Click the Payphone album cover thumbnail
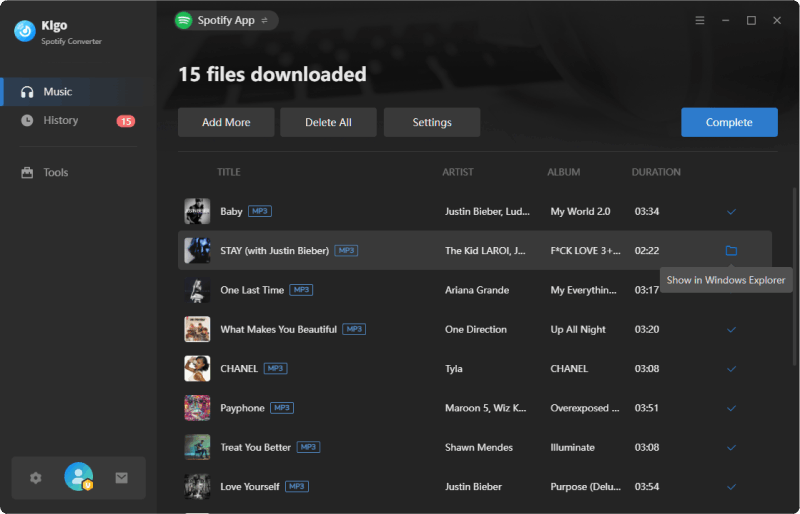The height and width of the screenshot is (514, 800). (x=197, y=408)
